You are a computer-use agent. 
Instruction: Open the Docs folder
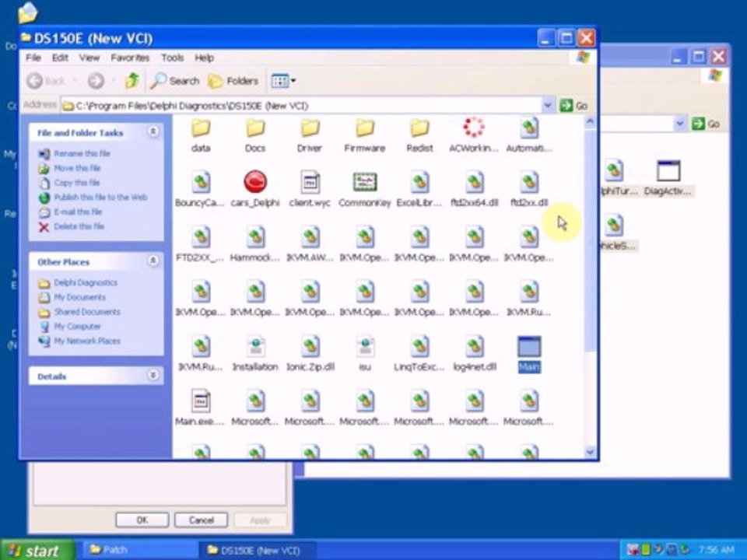[x=255, y=135]
